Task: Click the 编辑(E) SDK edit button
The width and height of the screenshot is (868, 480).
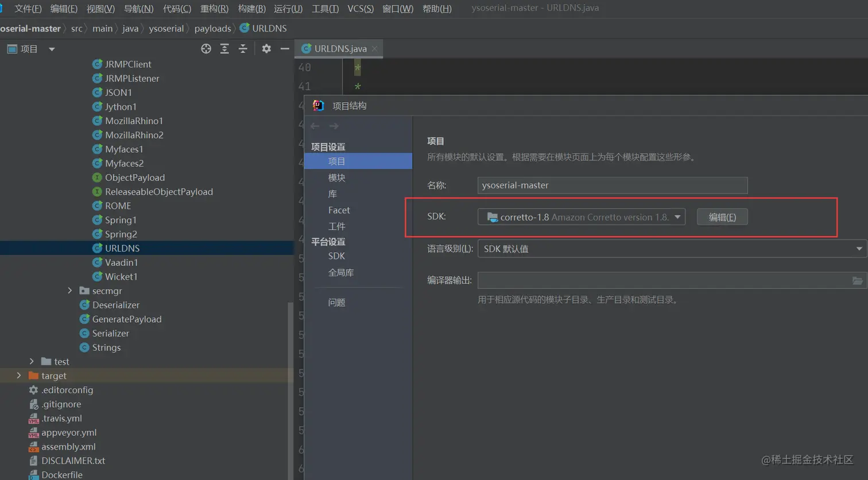Action: [x=722, y=217]
